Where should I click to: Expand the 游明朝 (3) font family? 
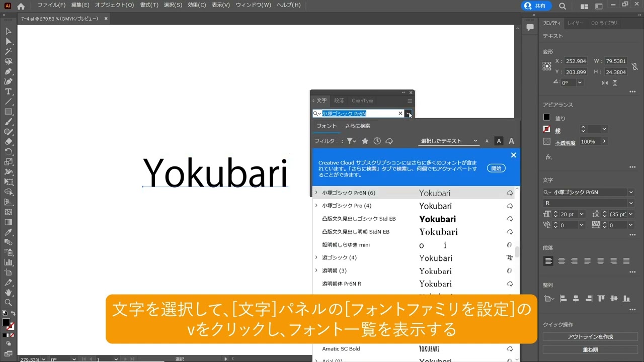[x=316, y=270]
